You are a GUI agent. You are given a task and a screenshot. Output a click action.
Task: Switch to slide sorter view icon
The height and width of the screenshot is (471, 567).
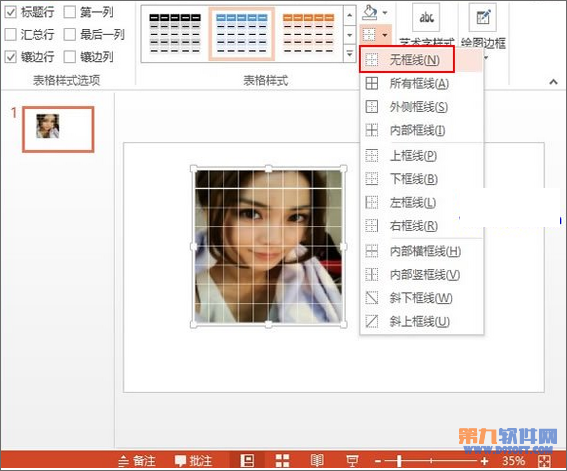[x=282, y=461]
